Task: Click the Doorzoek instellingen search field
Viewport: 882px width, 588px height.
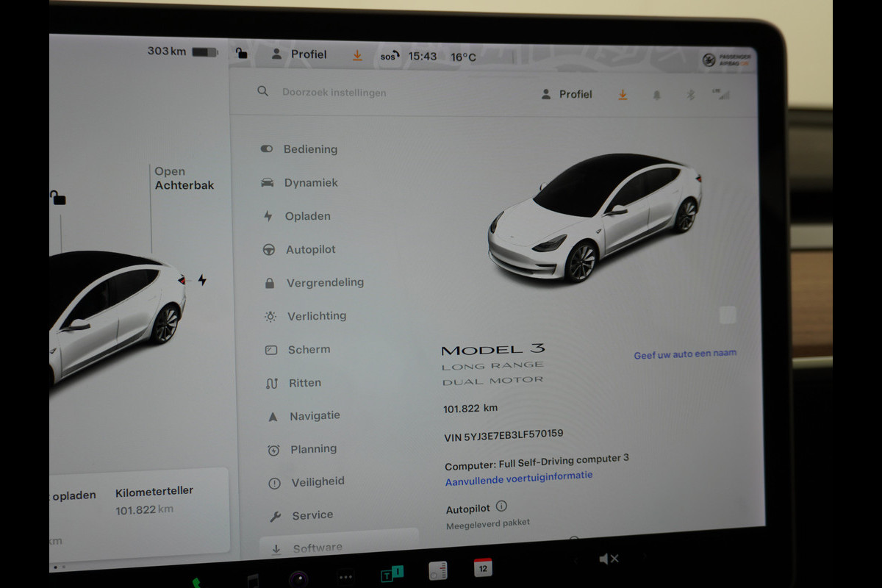Action: point(334,93)
